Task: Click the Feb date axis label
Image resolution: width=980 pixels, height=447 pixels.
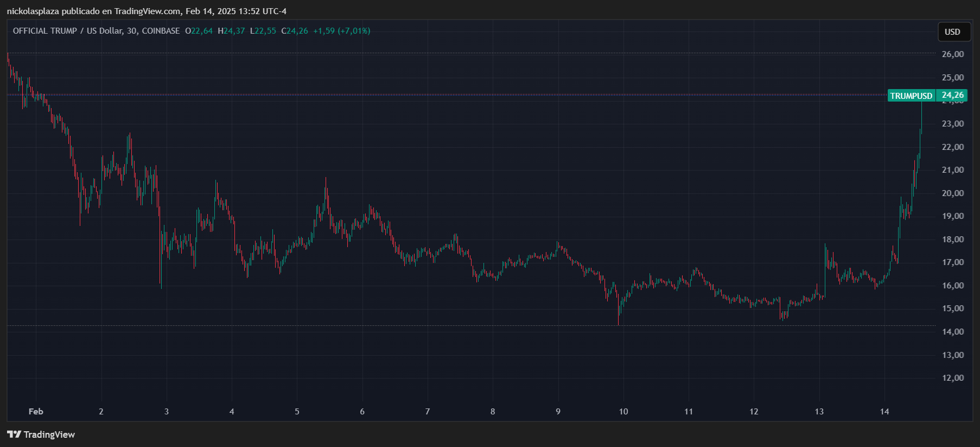Action: tap(36, 412)
